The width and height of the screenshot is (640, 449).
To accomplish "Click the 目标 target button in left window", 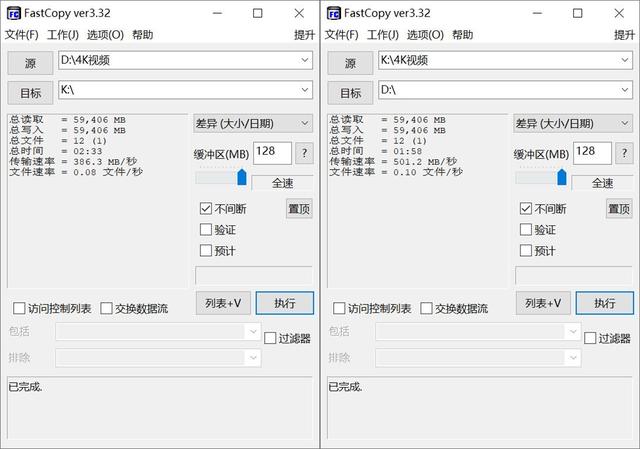I will 30,93.
